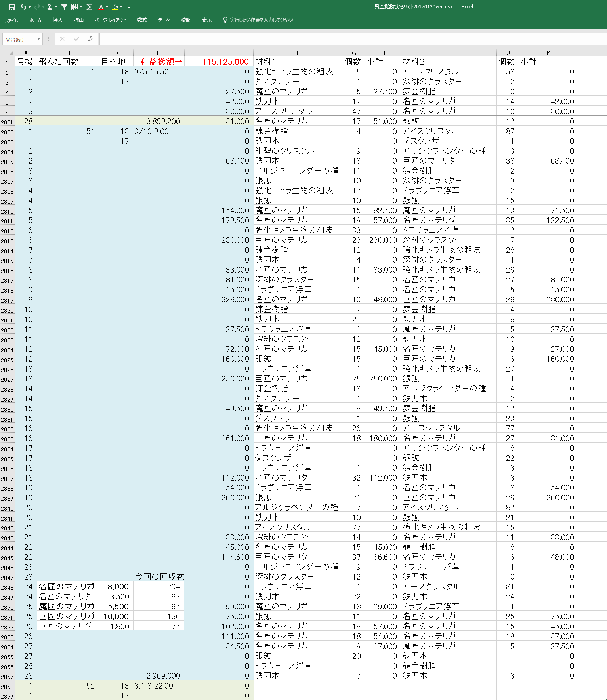Open the Customize Quick Access Toolbar dropdown
The width and height of the screenshot is (607, 700).
[128, 7]
